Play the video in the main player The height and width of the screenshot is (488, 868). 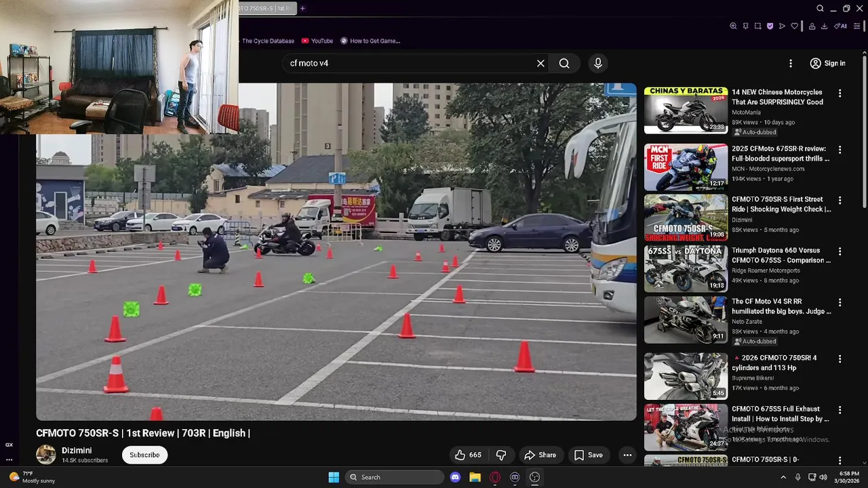click(336, 251)
